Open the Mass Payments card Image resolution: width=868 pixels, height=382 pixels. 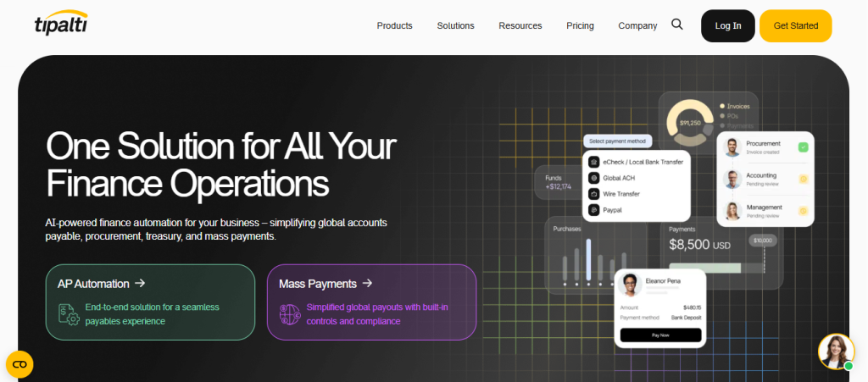tap(371, 302)
